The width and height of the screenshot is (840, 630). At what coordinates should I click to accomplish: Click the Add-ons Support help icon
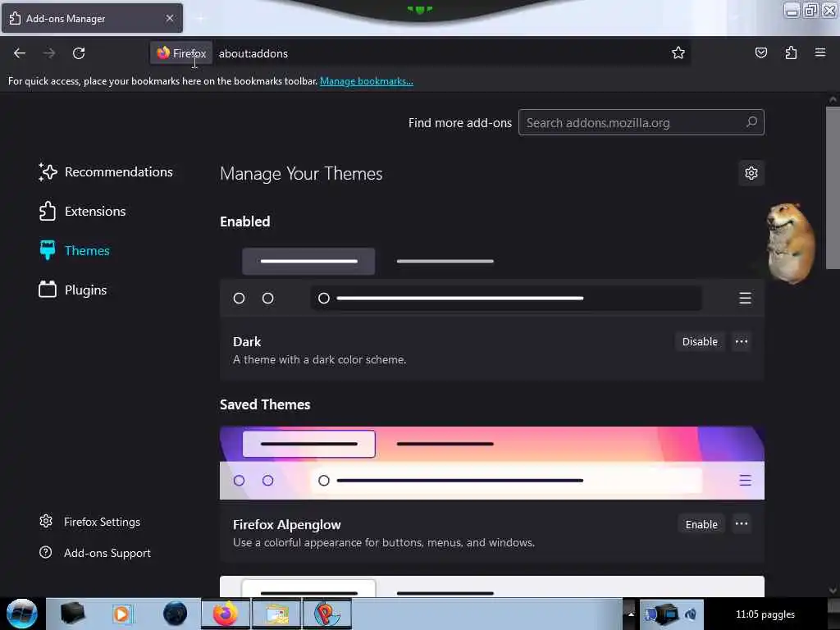pos(46,552)
